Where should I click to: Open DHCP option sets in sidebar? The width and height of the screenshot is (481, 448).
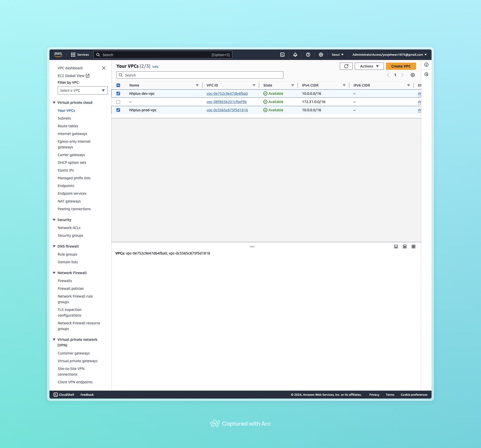[x=72, y=163]
